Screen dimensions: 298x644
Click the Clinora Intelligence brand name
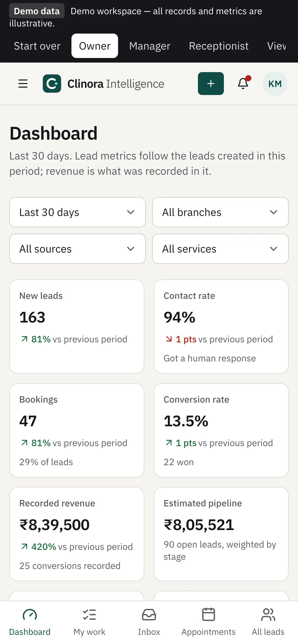[116, 84]
